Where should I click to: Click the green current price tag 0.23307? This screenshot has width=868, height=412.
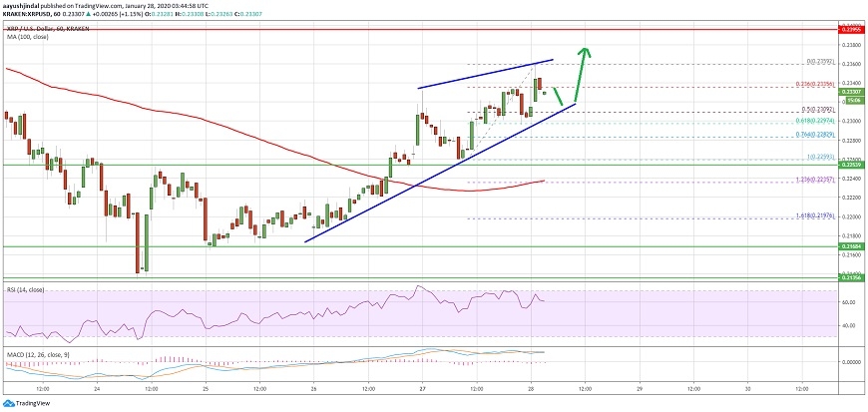[x=850, y=92]
